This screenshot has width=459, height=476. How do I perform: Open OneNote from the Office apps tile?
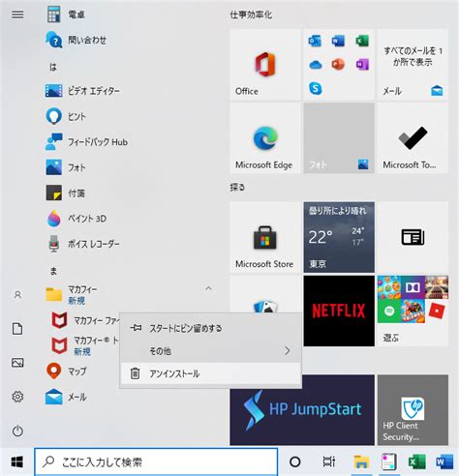tap(362, 65)
